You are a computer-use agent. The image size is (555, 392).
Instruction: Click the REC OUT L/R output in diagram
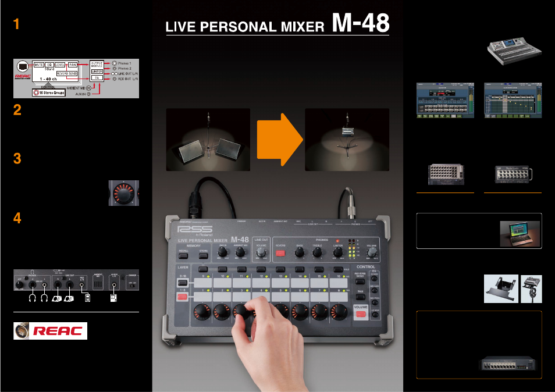(125, 79)
